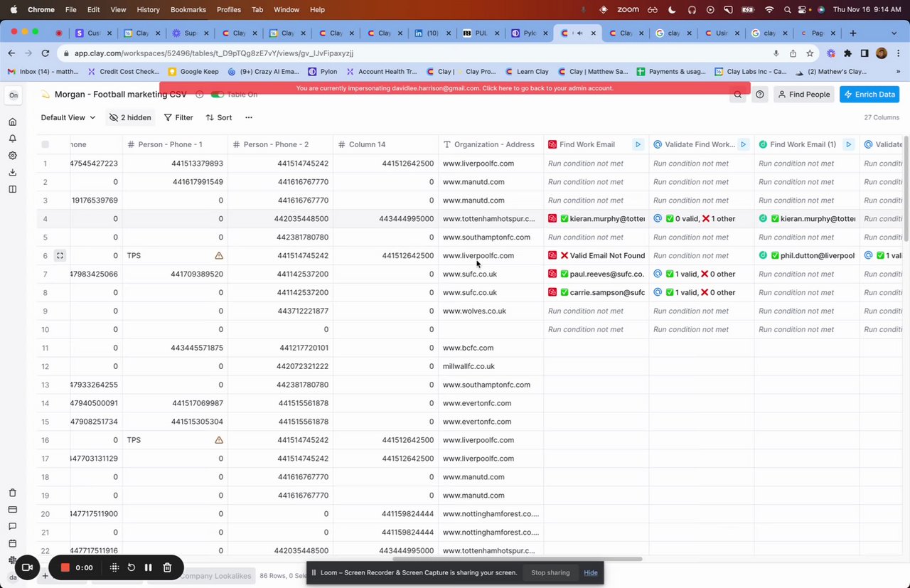This screenshot has height=588, width=910.
Task: Open the Learn Clay bookmark
Action: pos(527,71)
